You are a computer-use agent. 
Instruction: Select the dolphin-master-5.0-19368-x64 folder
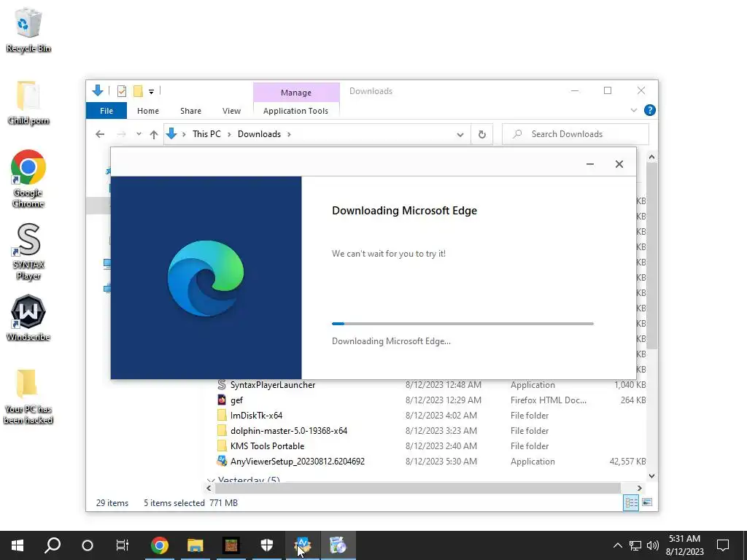coord(289,430)
